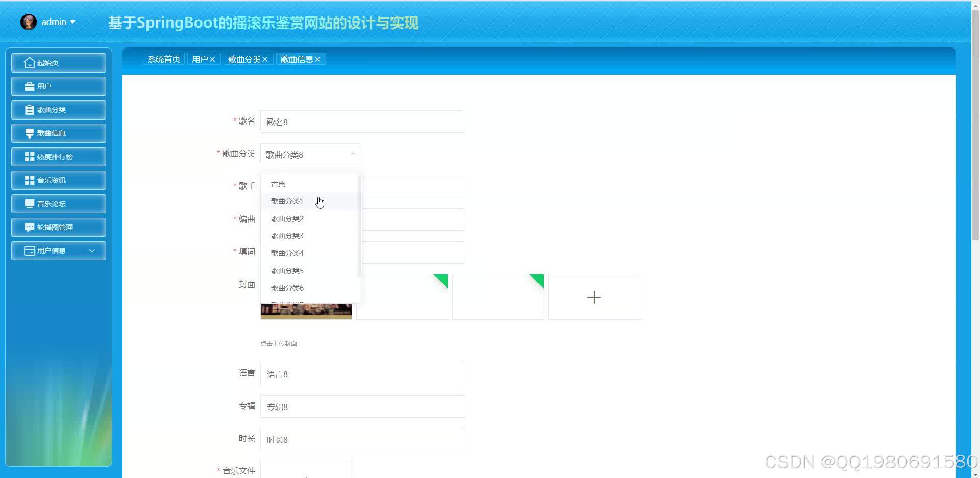The height and width of the screenshot is (478, 980).
Task: Open the 用户 tab
Action: (200, 59)
